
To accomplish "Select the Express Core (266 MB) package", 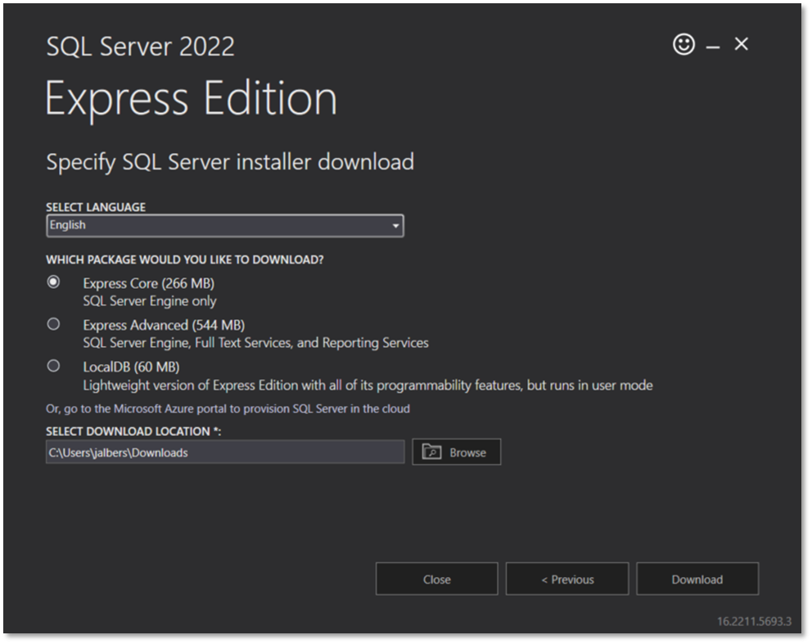I will [x=53, y=281].
